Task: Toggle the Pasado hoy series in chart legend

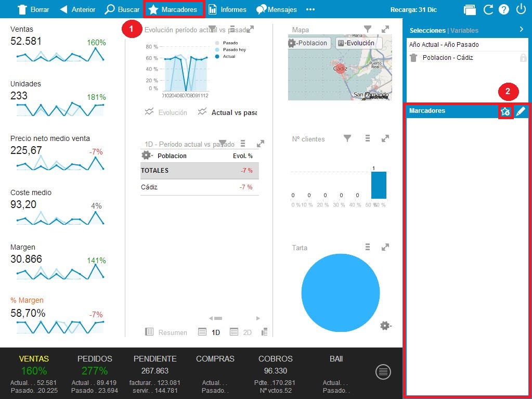Action: [x=217, y=49]
